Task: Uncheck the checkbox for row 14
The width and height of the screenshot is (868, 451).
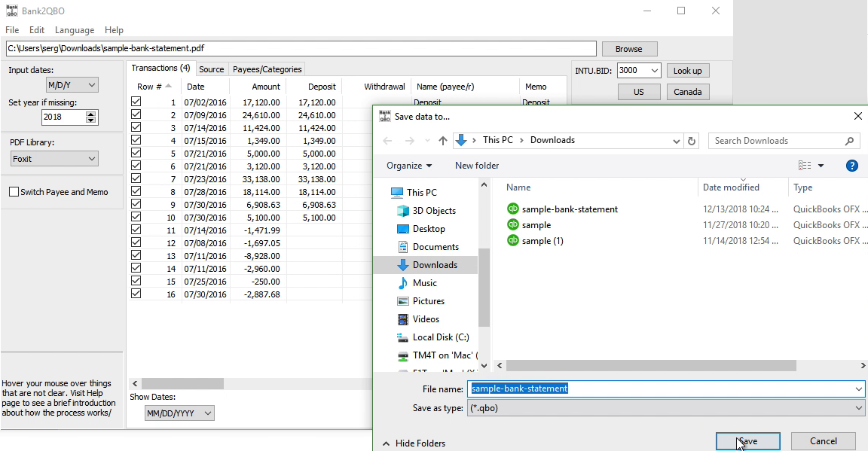Action: pyautogui.click(x=136, y=268)
